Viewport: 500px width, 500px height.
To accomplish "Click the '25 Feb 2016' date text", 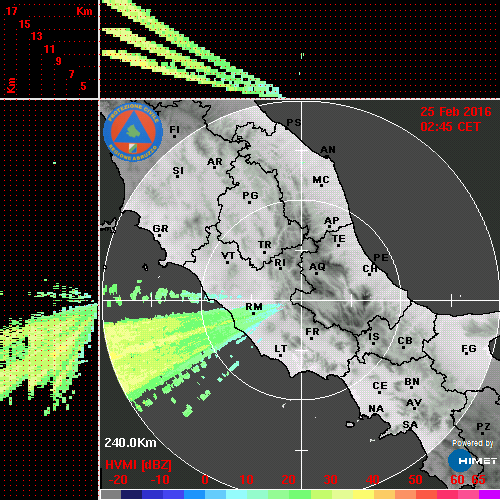I will [x=456, y=112].
